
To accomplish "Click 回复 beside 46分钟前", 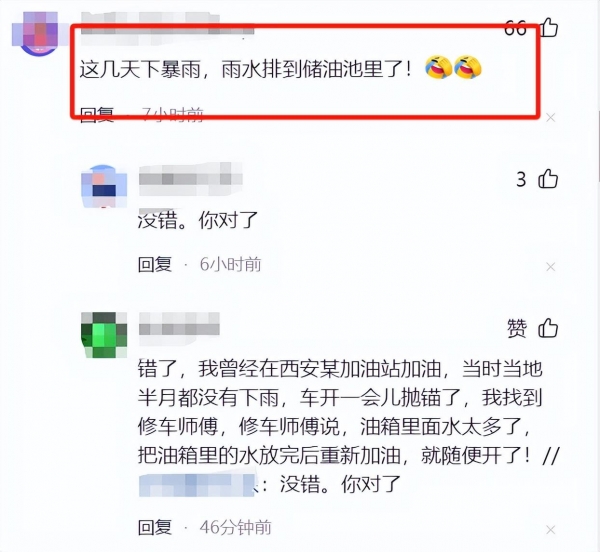I will (x=155, y=528).
